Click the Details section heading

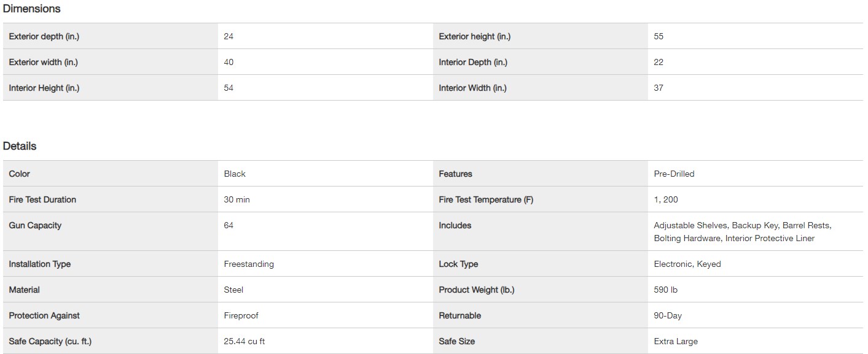click(20, 146)
